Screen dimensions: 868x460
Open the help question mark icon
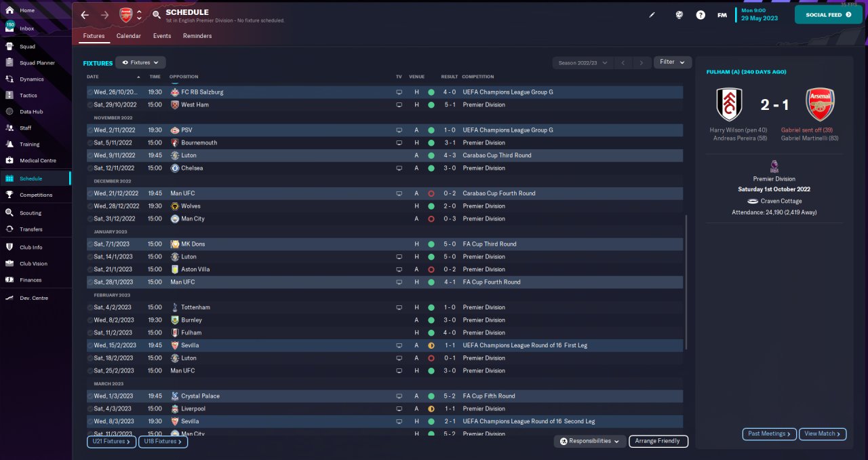click(701, 15)
